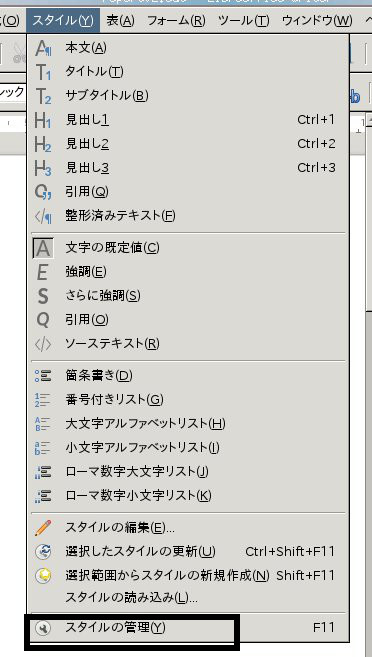Click the さらに強調 S icon

point(43,296)
